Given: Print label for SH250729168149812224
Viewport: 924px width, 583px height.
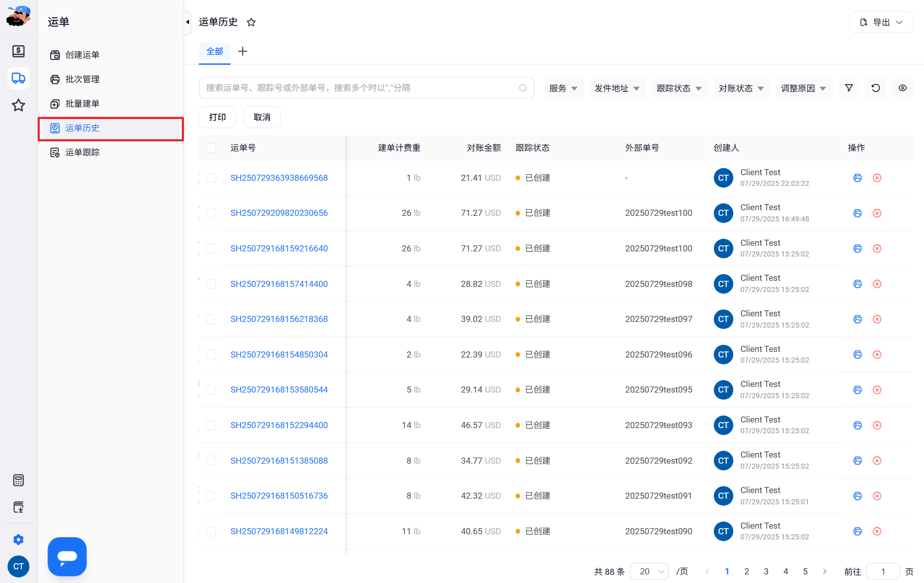Looking at the screenshot, I should [857, 531].
